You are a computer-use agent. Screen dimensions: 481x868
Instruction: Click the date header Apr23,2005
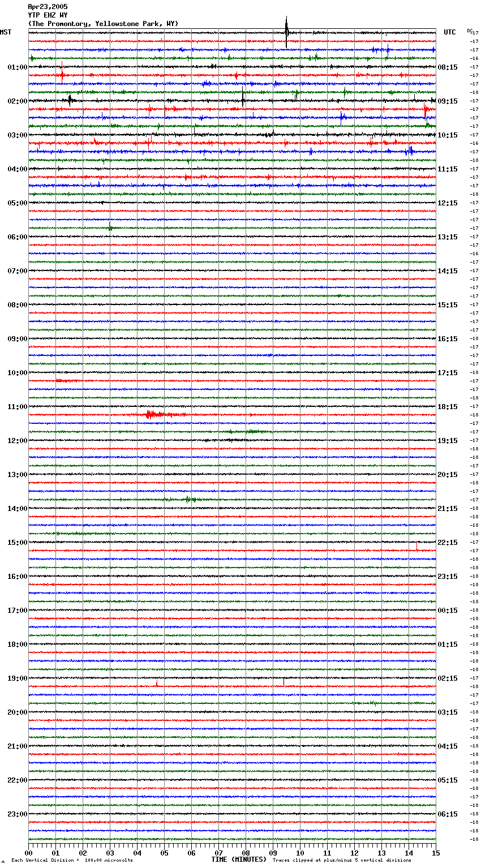48,7
